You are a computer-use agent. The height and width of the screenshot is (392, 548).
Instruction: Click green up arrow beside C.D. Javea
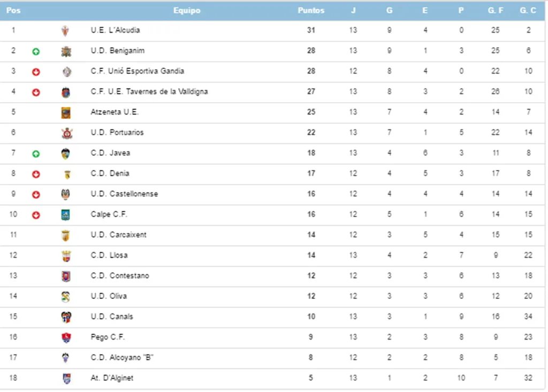pyautogui.click(x=36, y=153)
